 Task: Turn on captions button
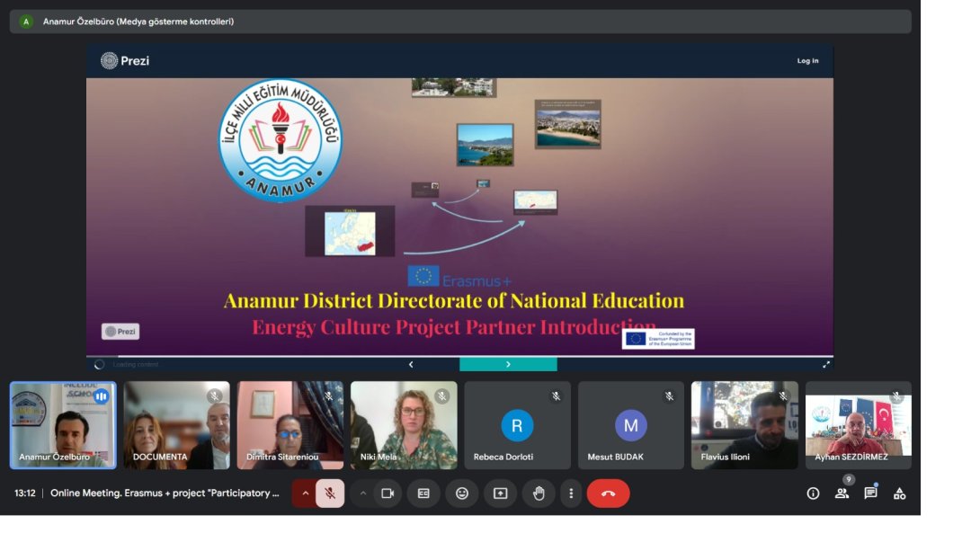[423, 493]
